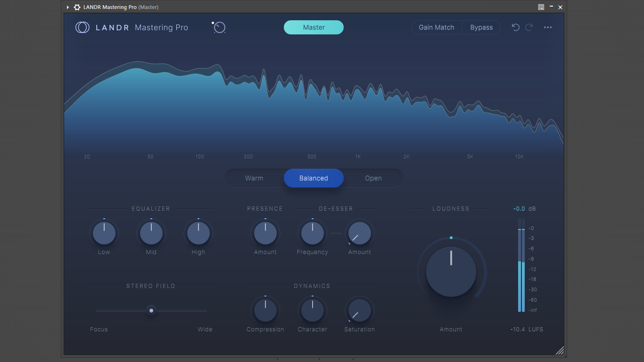Click the grid preset icon in titlebar
This screenshot has height=362, width=644.
pos(541,7)
